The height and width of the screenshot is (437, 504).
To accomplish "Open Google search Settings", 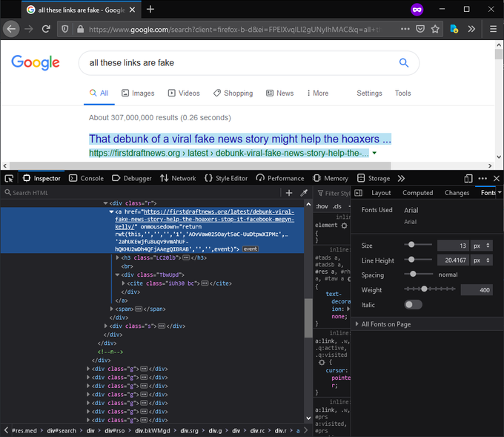I will (x=369, y=93).
